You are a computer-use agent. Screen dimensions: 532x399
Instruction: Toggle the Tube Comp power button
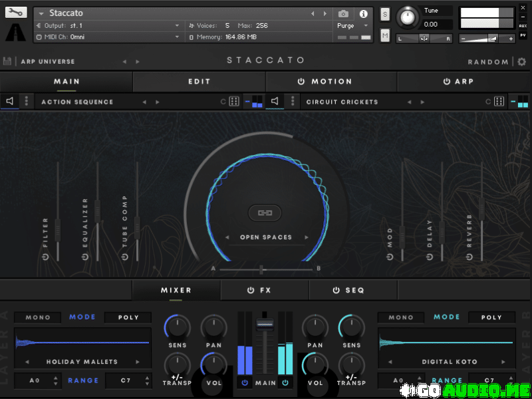click(125, 257)
